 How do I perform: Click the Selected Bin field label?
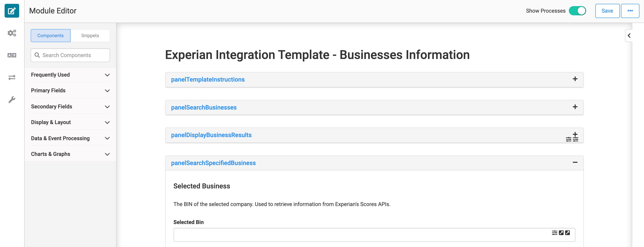click(x=188, y=222)
